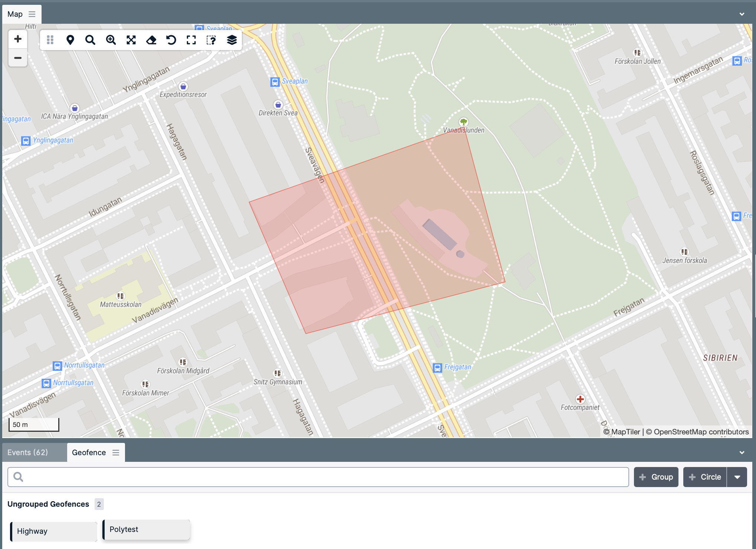Click the Direkten Svea shop icon

click(x=278, y=105)
